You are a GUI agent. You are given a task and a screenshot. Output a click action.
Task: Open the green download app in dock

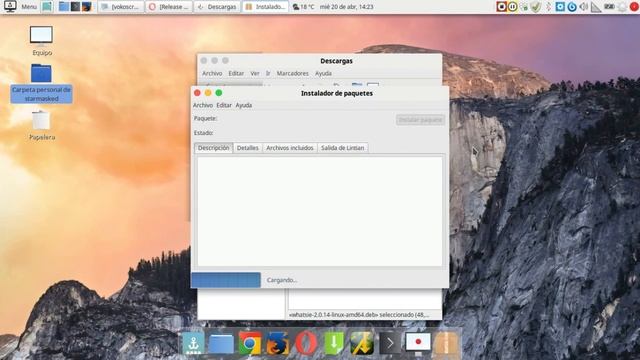coord(334,343)
